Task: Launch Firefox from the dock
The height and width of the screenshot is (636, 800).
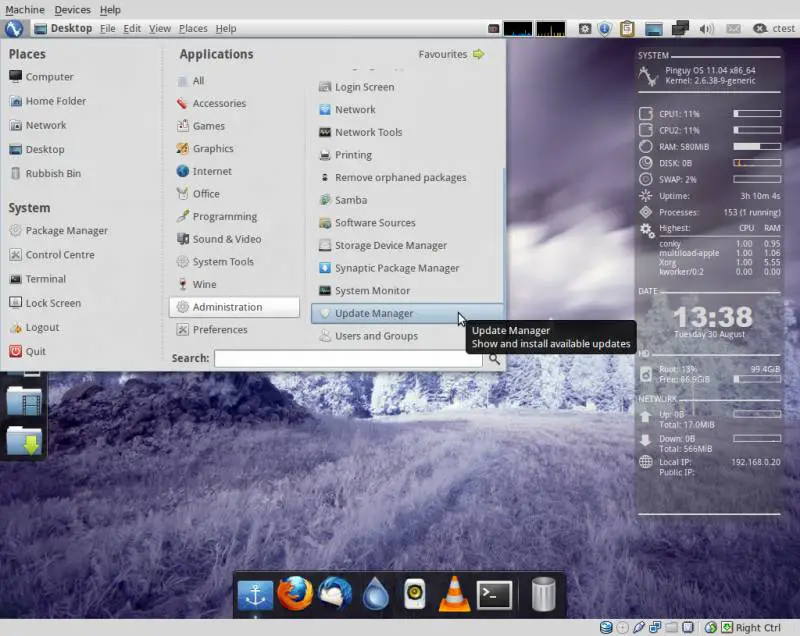Action: 295,594
